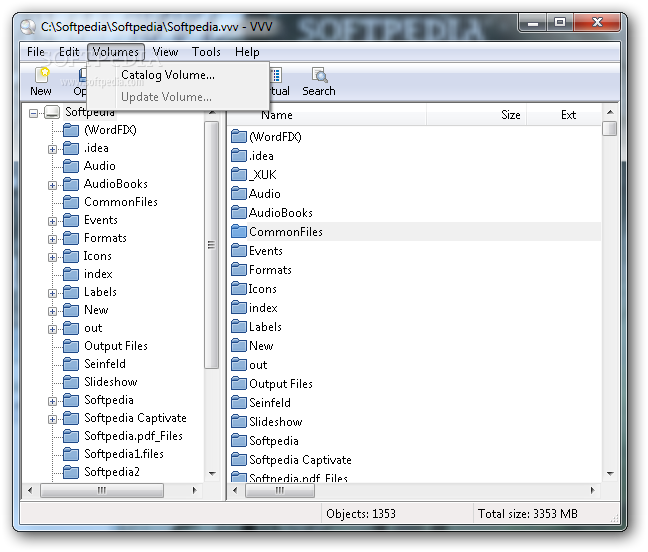Click the Events folder icon in file list
The height and width of the screenshot is (552, 648).
pyautogui.click(x=238, y=251)
